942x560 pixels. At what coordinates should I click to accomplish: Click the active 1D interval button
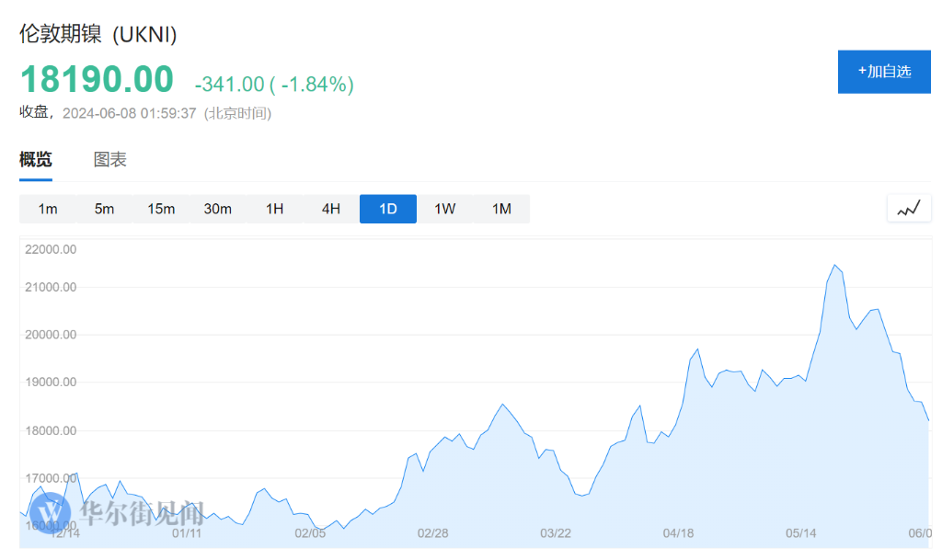tap(388, 209)
